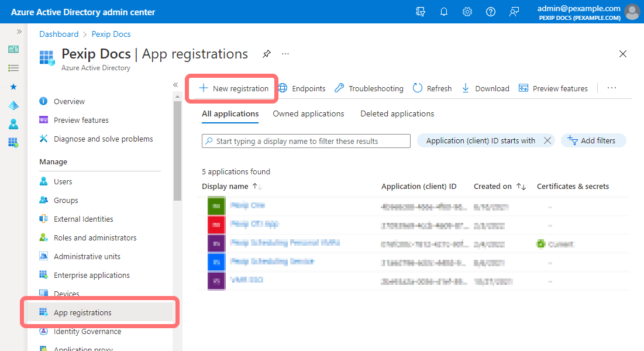Open the feedback icon in header
The width and height of the screenshot is (644, 351).
coord(514,12)
